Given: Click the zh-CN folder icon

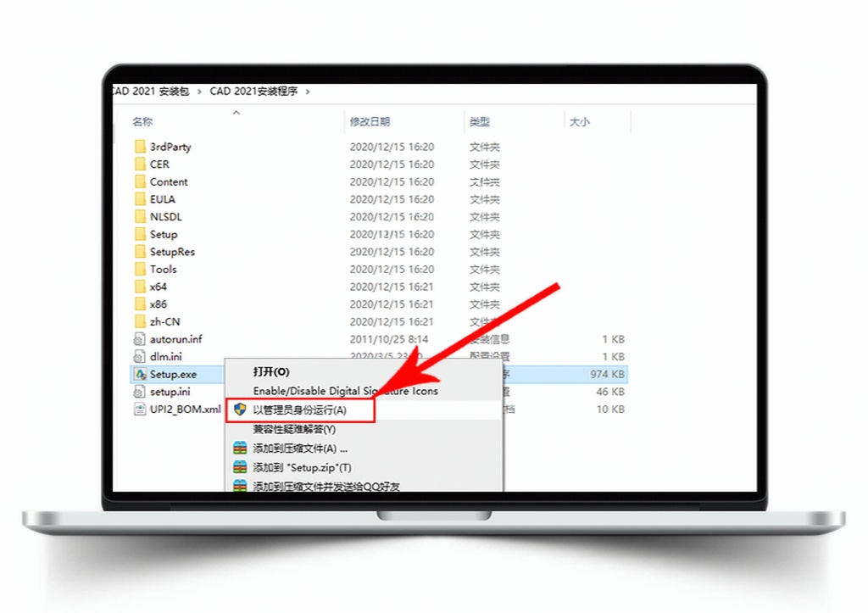Looking at the screenshot, I should click(x=140, y=321).
